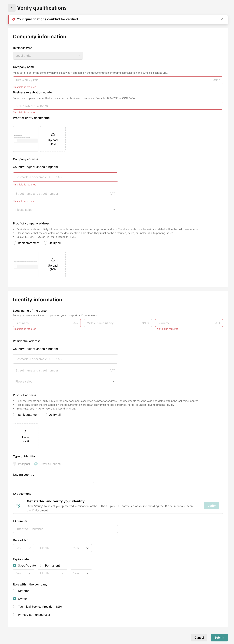Select Utility bill for company address proof
The width and height of the screenshot is (234, 644).
click(x=53, y=243)
